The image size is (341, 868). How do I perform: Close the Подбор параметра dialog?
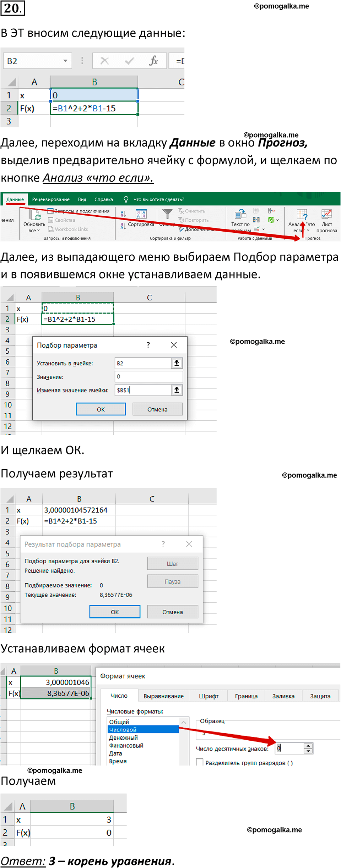pos(174,345)
